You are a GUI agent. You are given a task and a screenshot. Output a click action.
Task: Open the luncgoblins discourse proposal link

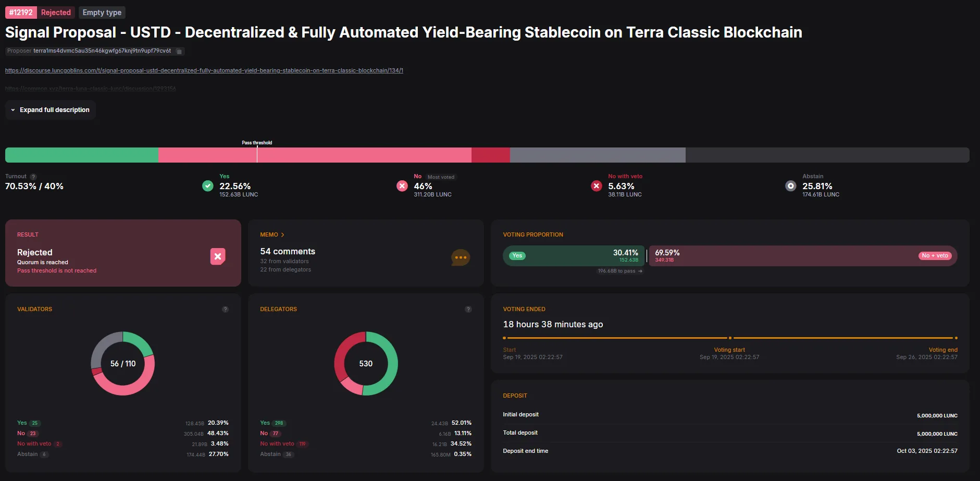point(204,70)
